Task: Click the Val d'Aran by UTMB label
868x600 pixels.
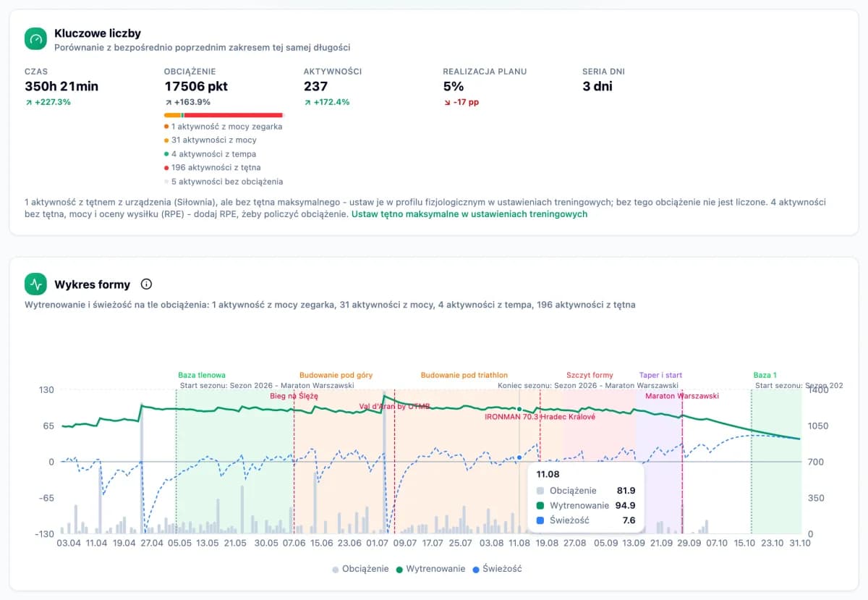Action: pyautogui.click(x=394, y=406)
